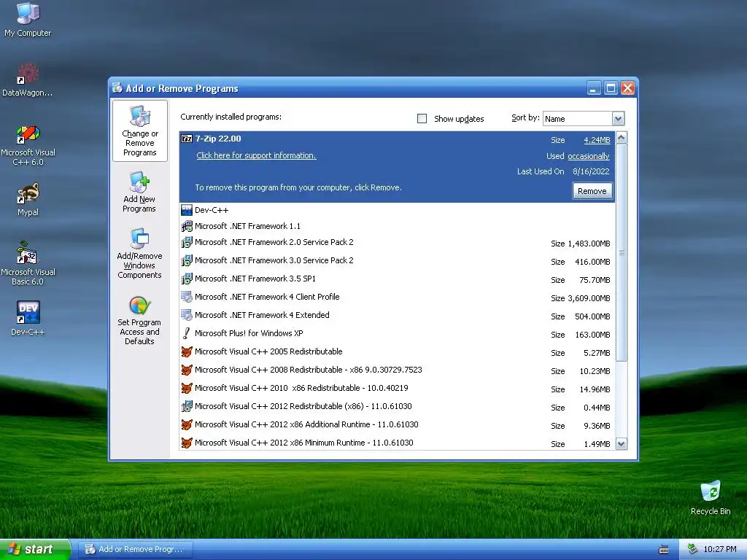Viewport: 747px width, 560px height.
Task: Click the scroll down arrow of programs list
Action: click(622, 444)
